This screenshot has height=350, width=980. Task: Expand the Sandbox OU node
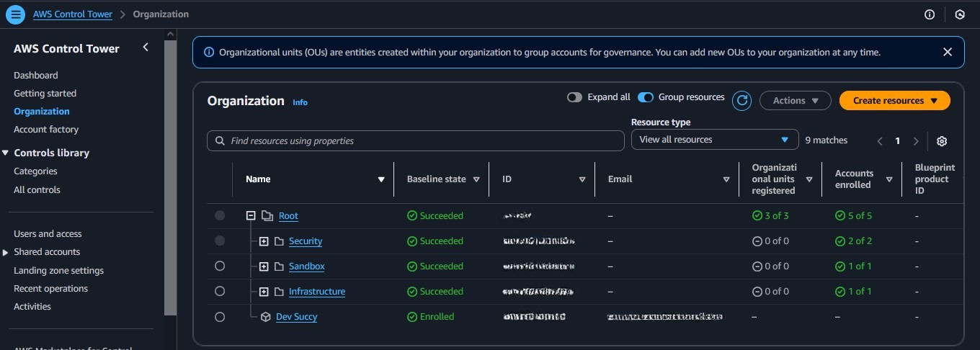(264, 266)
